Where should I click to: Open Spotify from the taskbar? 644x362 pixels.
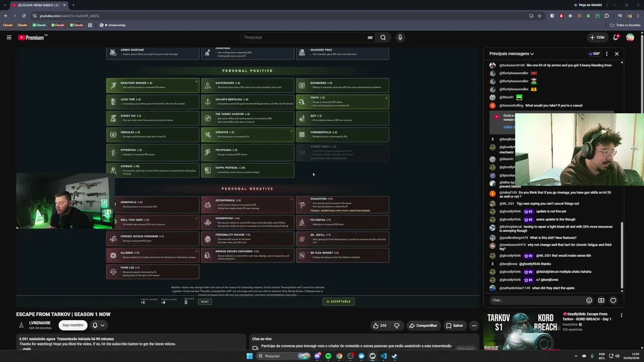coord(328,356)
